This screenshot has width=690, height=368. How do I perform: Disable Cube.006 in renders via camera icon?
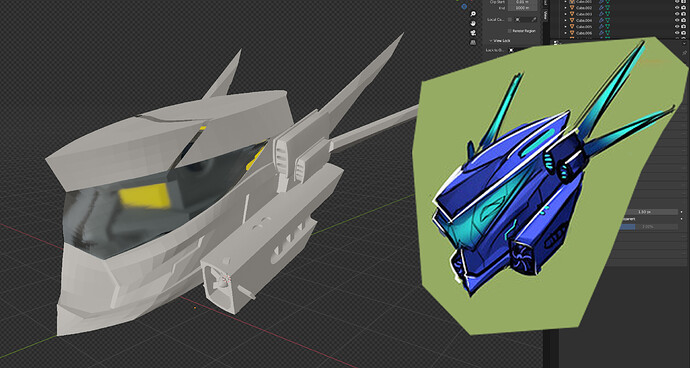684,33
